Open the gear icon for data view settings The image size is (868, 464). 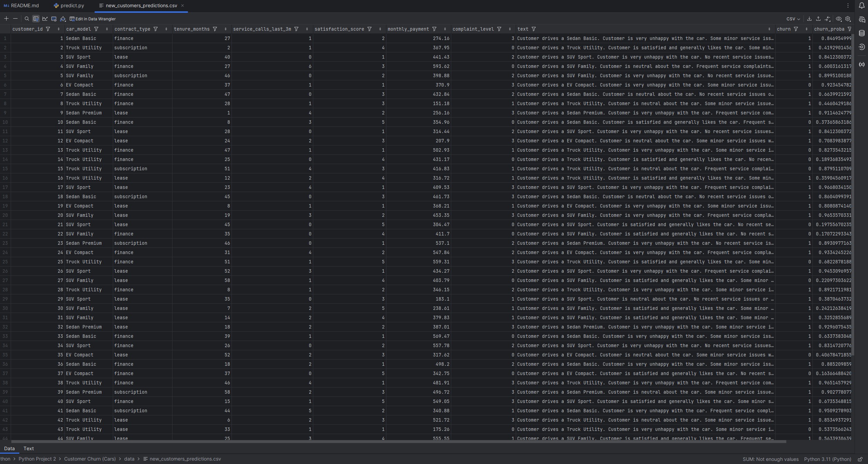click(x=849, y=19)
